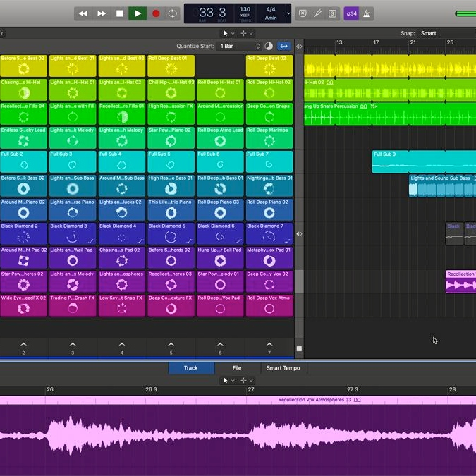Click the collapse arrow at far left
Image resolution: width=476 pixels, height=476 pixels.
point(2,33)
